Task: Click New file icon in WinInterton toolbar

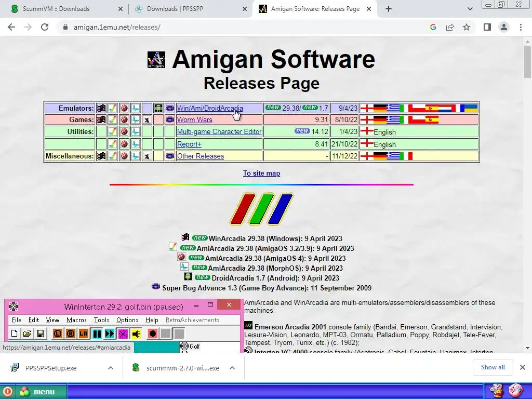Action: [14, 334]
